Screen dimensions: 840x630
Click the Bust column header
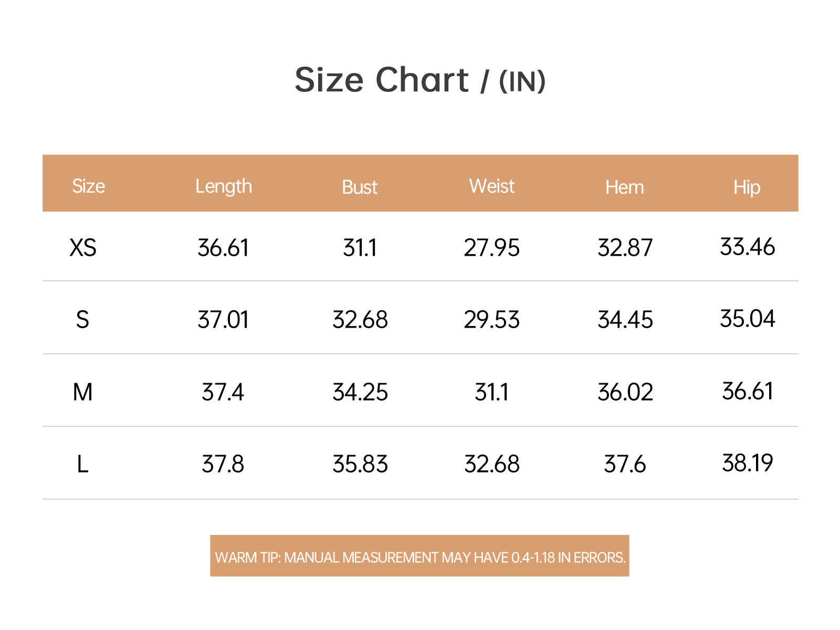[x=360, y=187]
